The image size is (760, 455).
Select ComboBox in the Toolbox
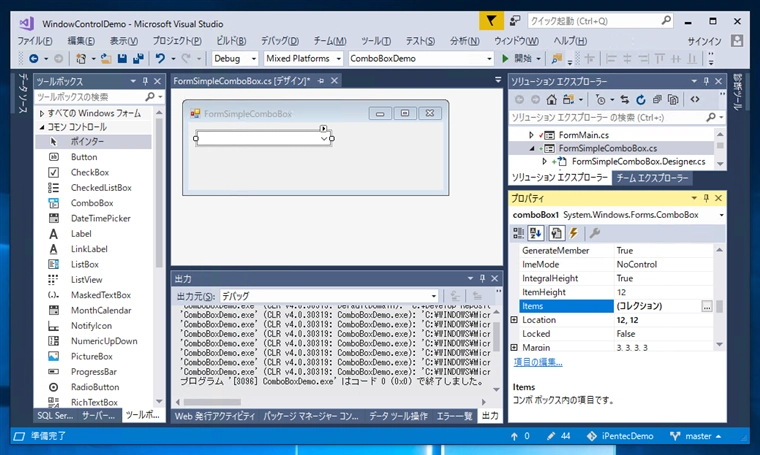pyautogui.click(x=93, y=203)
